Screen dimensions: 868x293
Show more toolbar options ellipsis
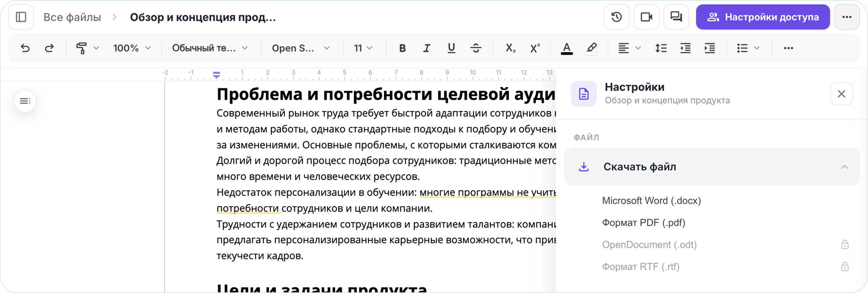(788, 48)
